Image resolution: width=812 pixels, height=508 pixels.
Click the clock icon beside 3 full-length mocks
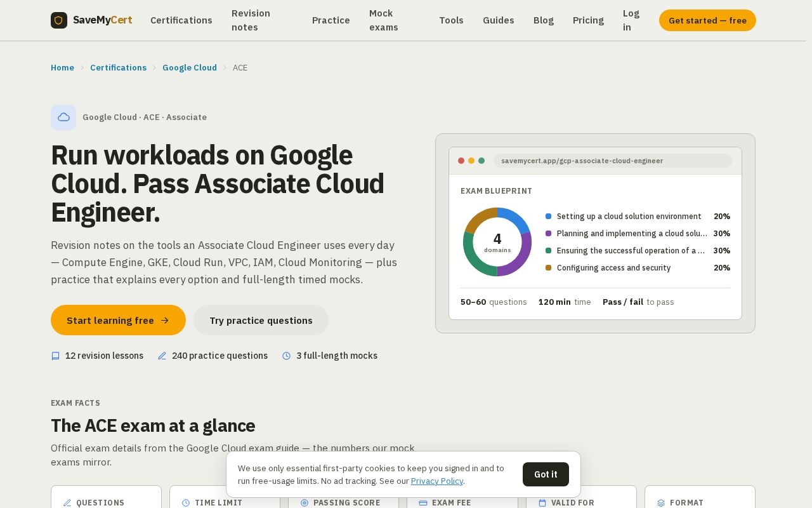pyautogui.click(x=286, y=356)
